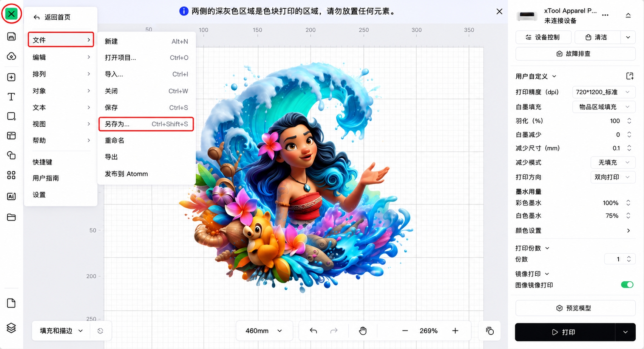
Task: Click the reset icon beside 填充和描边
Action: tap(100, 331)
